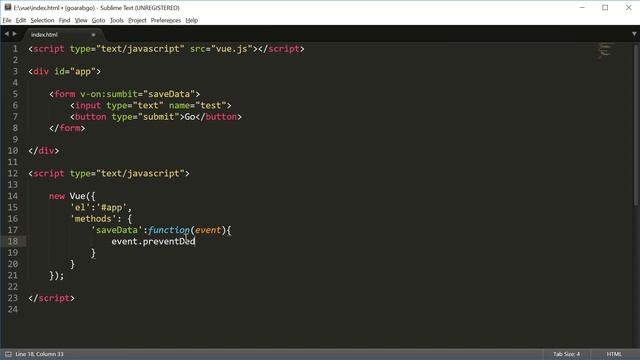640x360 pixels.
Task: Change the HTML syntax selector
Action: coord(614,354)
